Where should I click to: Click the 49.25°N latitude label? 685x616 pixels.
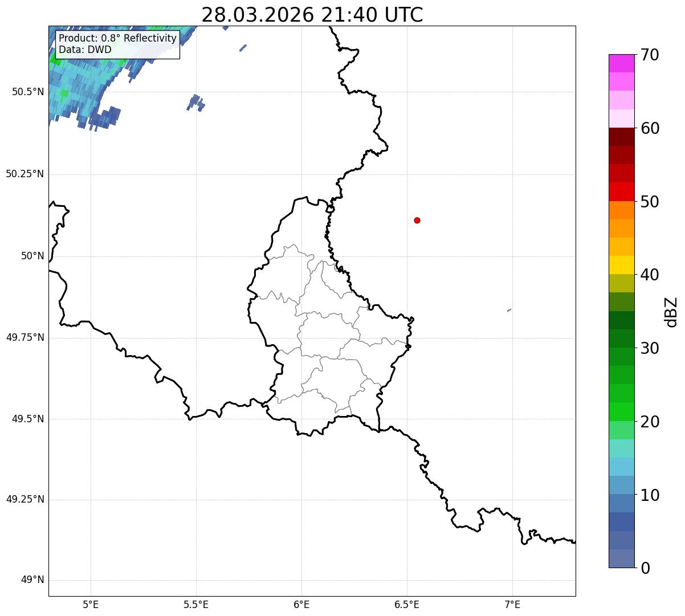pos(25,499)
